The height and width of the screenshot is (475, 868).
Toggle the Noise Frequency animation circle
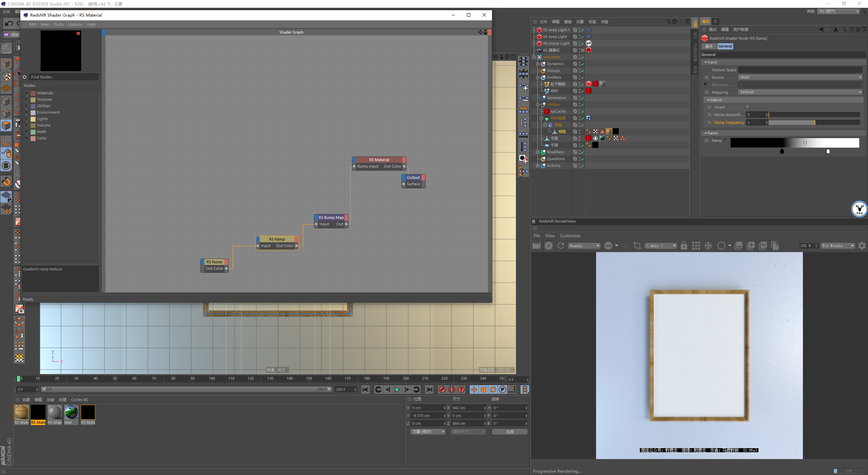point(709,122)
